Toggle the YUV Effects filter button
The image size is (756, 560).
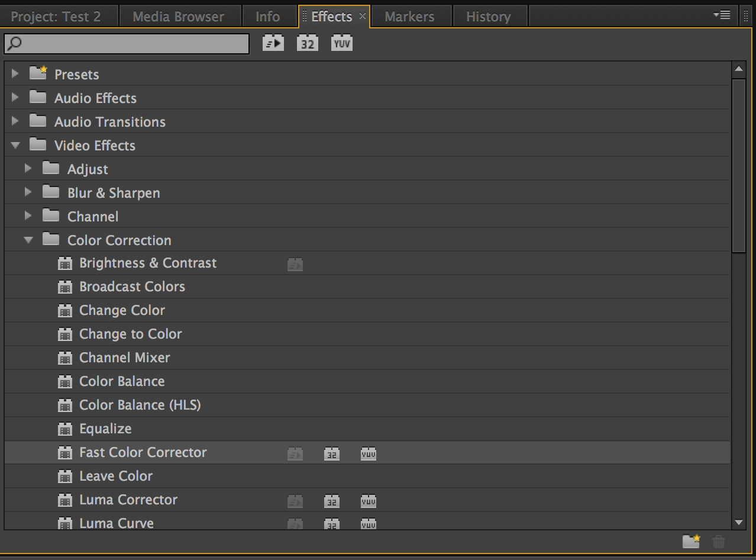click(x=341, y=43)
